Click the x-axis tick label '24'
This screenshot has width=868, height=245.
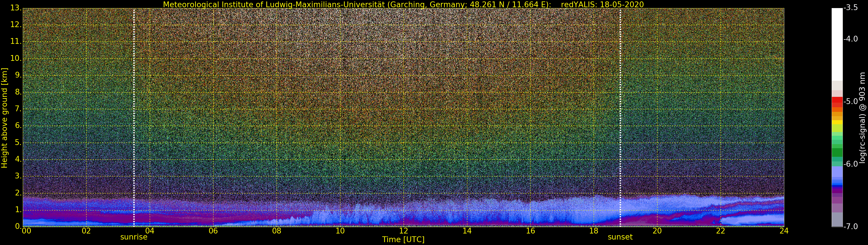point(784,231)
